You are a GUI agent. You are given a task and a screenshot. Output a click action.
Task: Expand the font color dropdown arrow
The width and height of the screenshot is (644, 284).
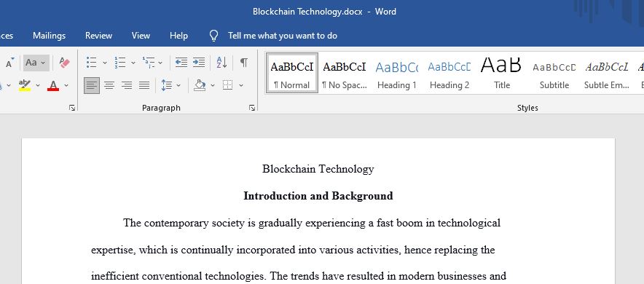click(x=66, y=85)
